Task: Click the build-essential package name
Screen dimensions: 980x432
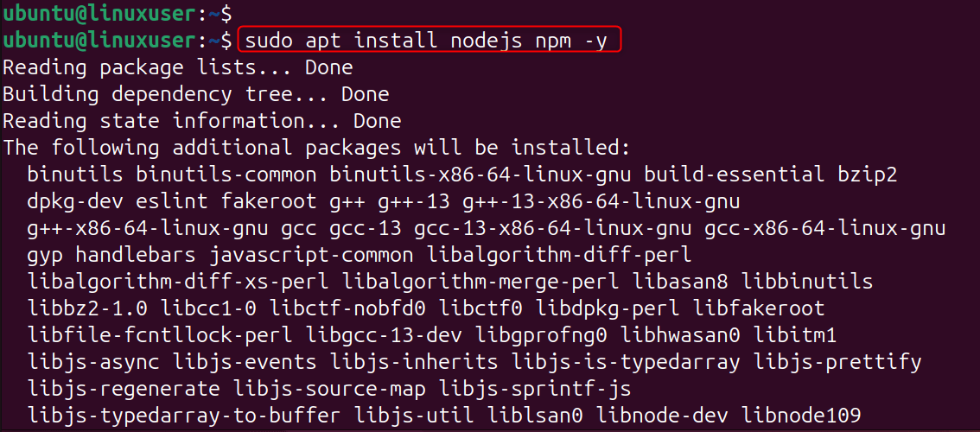Action: (734, 175)
